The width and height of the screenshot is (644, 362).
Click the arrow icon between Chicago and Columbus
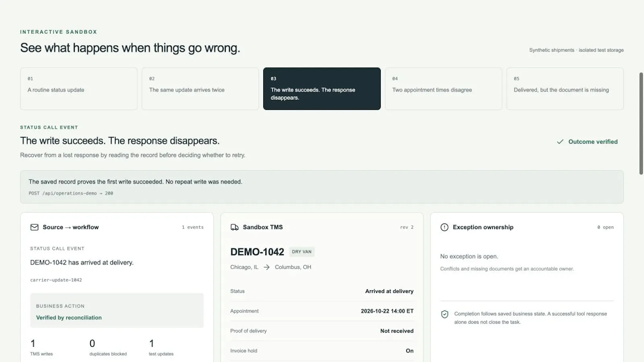[266, 267]
